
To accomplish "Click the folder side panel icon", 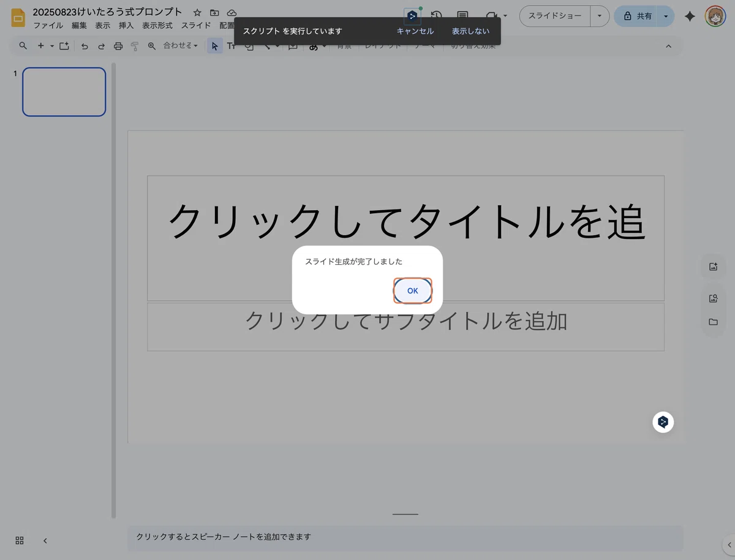I will tap(713, 322).
